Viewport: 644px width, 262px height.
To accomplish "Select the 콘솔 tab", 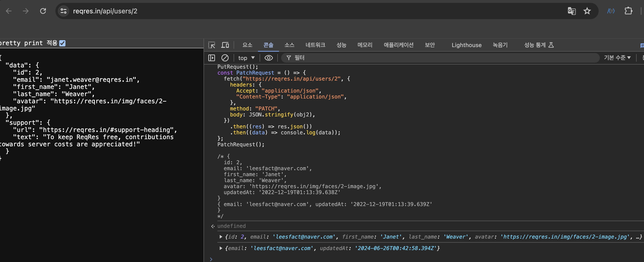I will point(268,45).
